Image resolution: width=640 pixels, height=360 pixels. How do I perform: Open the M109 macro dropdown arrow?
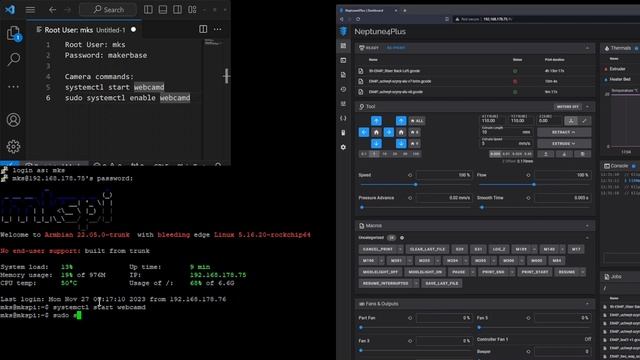534,249
